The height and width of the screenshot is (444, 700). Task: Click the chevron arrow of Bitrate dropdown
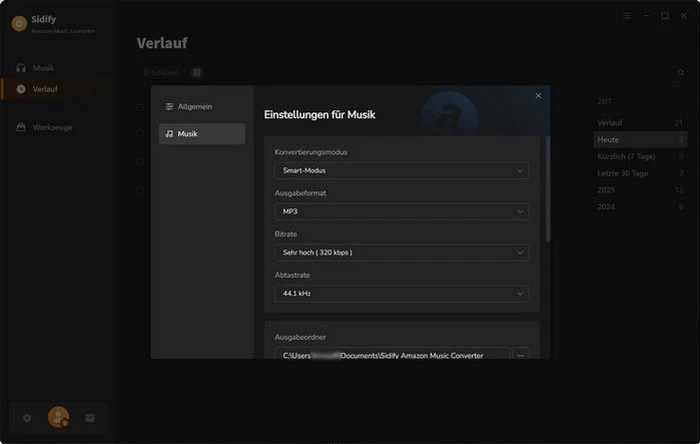coord(520,253)
